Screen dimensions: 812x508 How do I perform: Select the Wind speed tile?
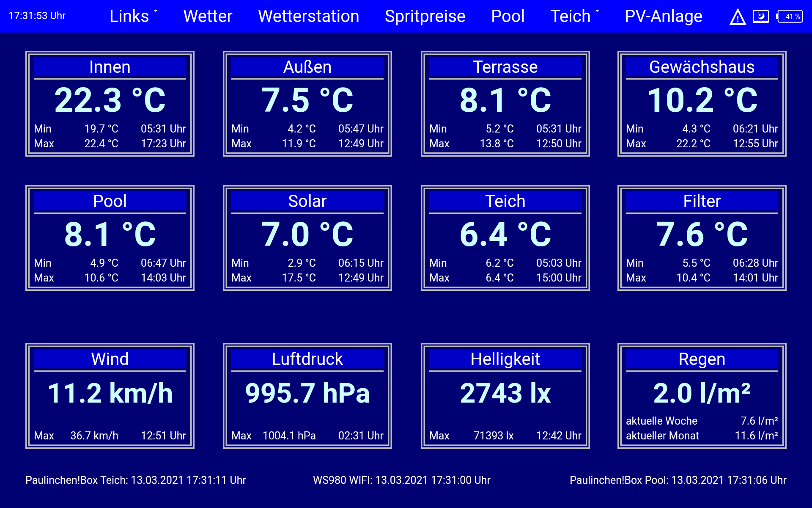(110, 396)
